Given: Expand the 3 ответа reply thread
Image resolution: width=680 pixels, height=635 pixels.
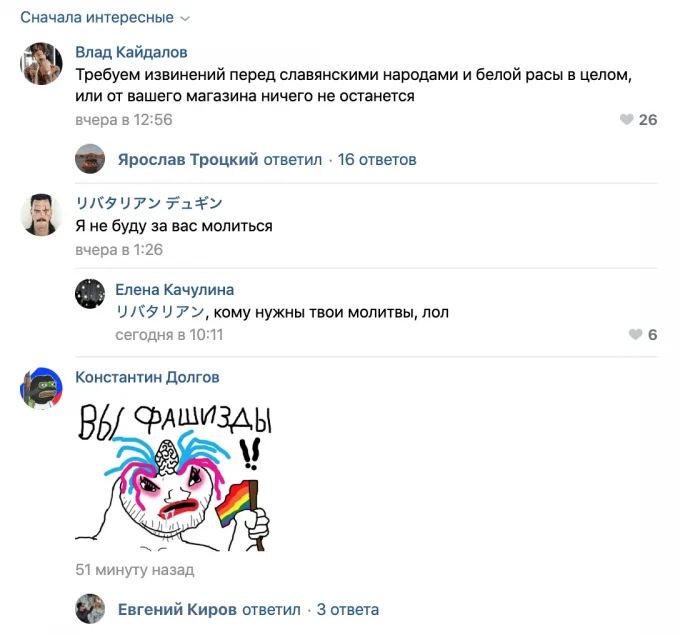Looking at the screenshot, I should pyautogui.click(x=347, y=609).
